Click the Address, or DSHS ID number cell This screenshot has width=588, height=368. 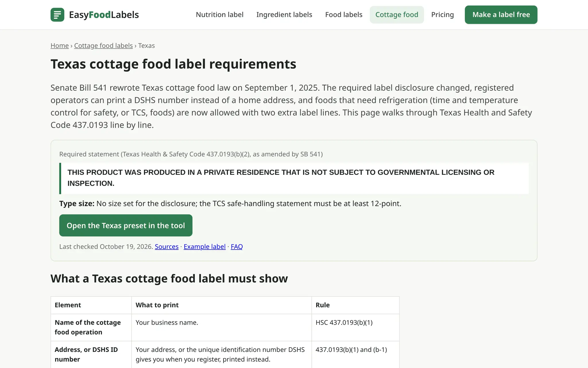pos(91,354)
